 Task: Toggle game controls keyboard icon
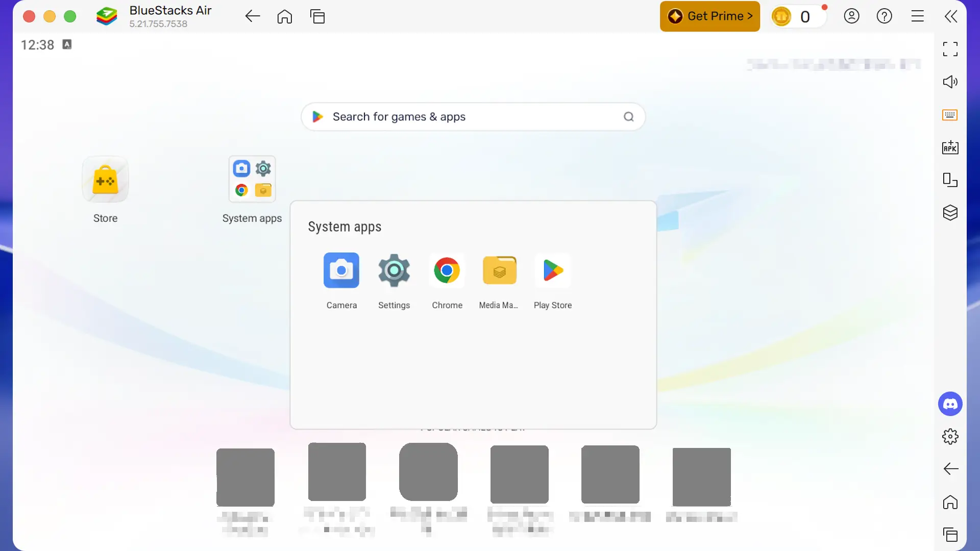pos(950,115)
